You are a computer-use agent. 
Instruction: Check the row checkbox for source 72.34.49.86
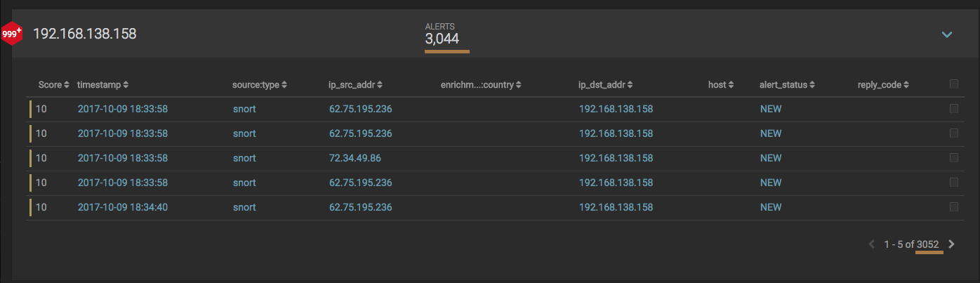point(953,158)
